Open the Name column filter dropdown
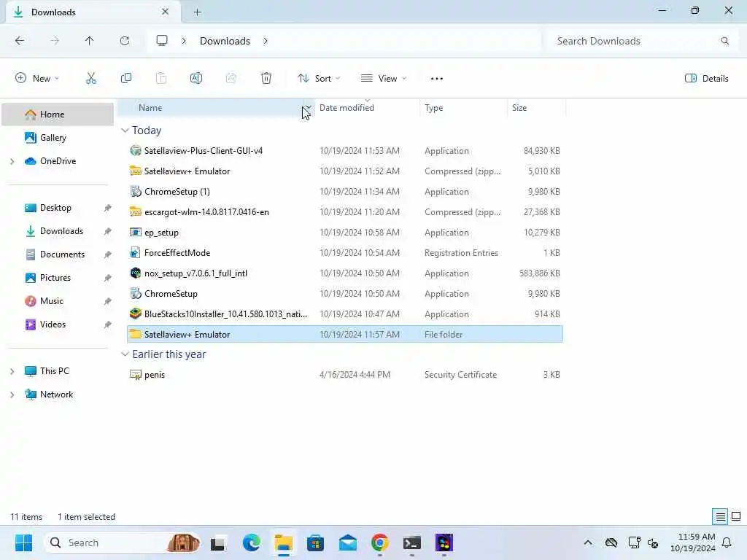Screen dimensions: 747x560 [x=309, y=108]
